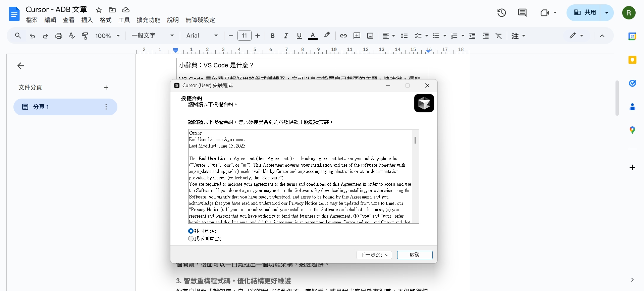Click the 共用 share button
The height and width of the screenshot is (291, 644).
584,13
